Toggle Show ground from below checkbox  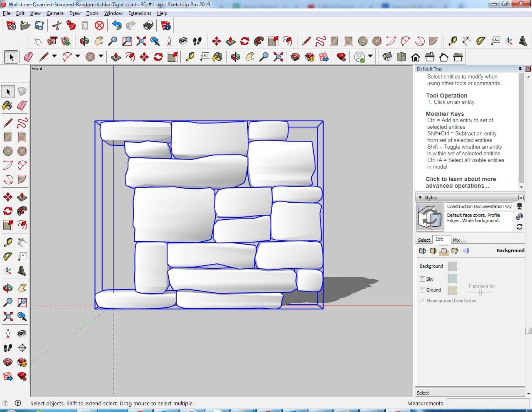[x=422, y=301]
